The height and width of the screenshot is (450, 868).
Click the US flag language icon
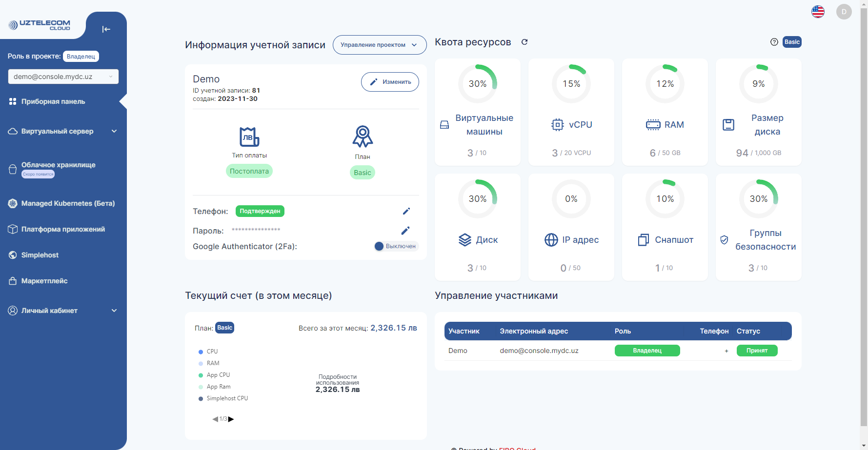click(x=818, y=12)
